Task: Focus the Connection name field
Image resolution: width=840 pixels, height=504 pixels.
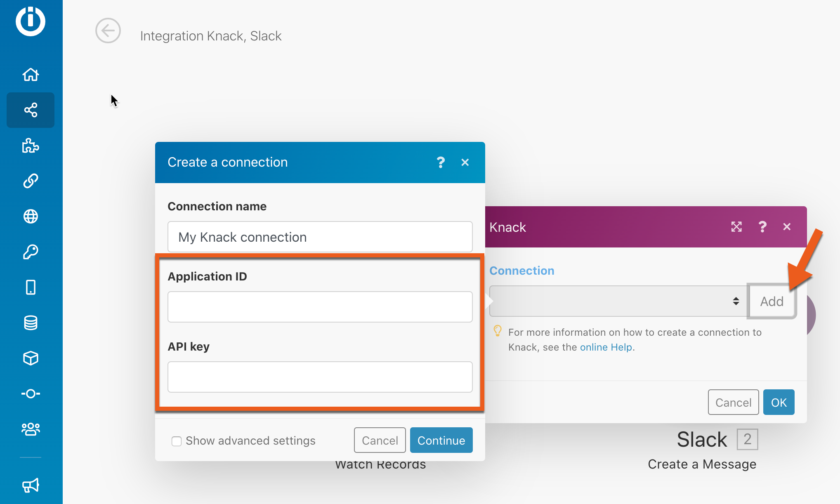Action: [x=320, y=237]
